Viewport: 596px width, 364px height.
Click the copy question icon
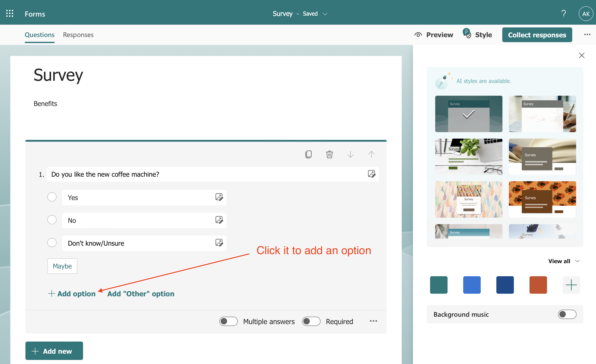pos(308,154)
